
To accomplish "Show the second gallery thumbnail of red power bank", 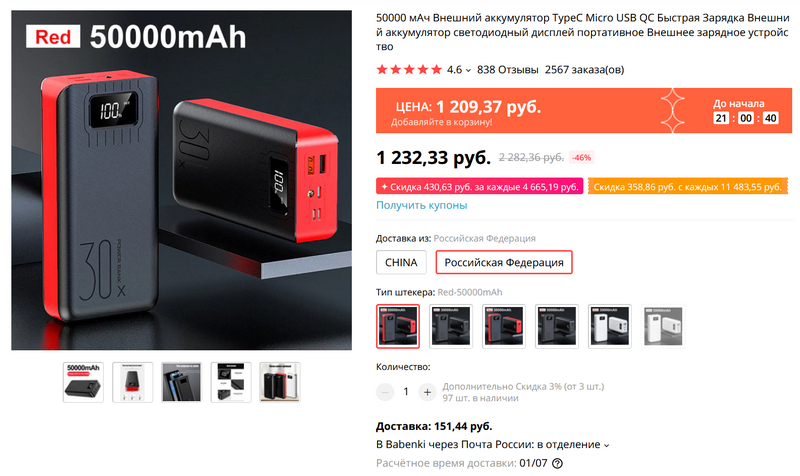I will pyautogui.click(x=133, y=382).
